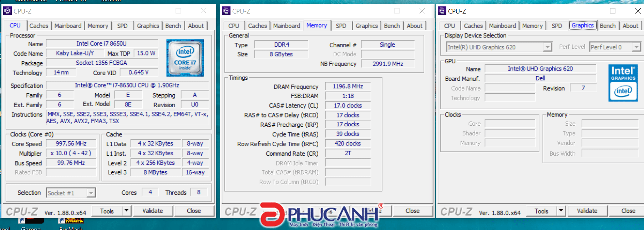Go to Graphics tab in the Memory window

coord(367,26)
